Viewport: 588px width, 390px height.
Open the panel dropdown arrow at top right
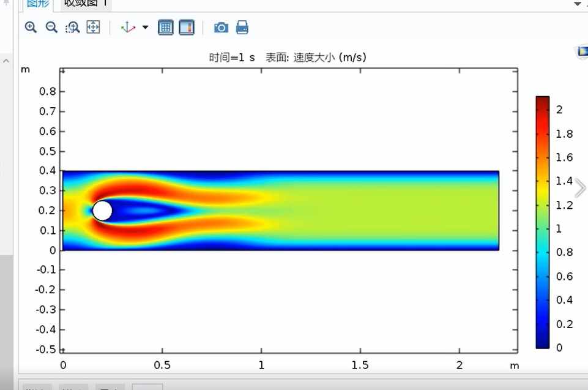click(578, 4)
